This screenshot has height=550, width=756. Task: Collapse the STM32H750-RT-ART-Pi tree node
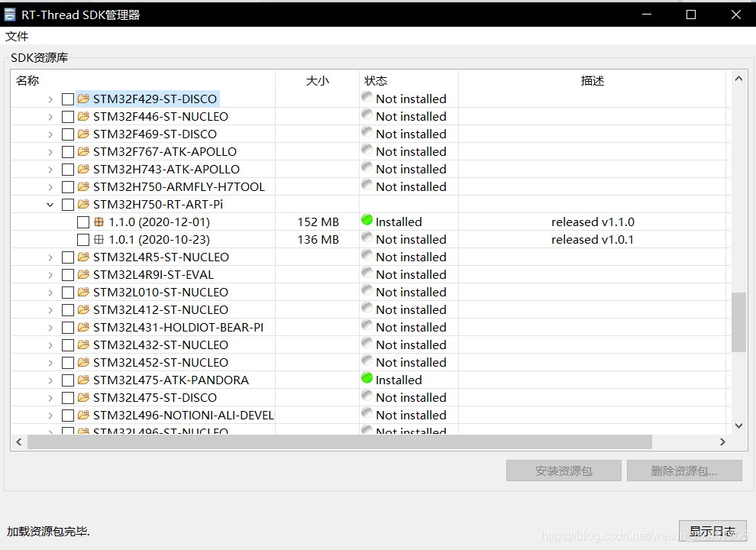[50, 205]
